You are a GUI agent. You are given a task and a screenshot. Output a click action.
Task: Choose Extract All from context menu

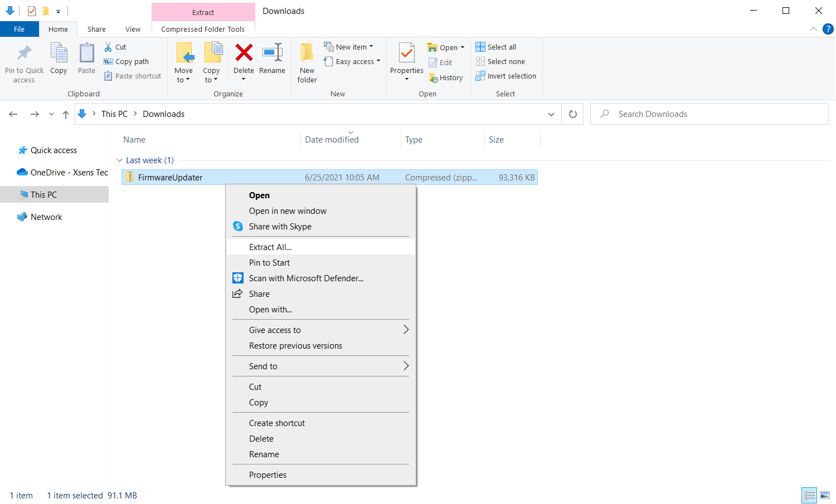[270, 247]
